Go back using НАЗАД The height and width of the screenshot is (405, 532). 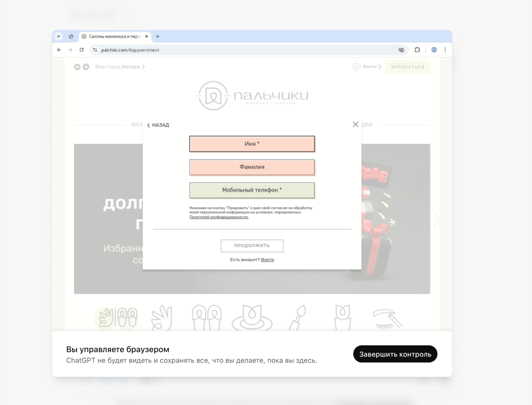pos(158,125)
